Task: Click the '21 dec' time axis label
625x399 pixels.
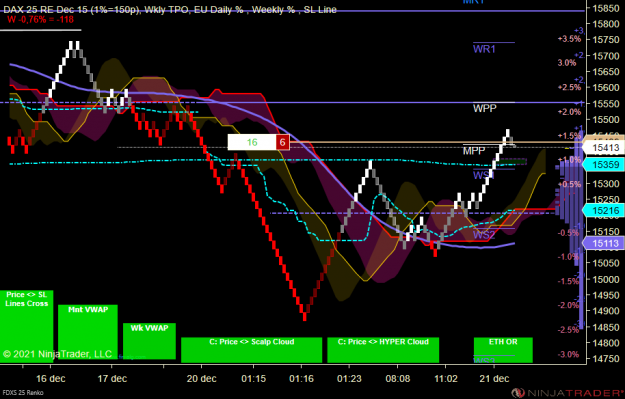Action: tap(494, 378)
